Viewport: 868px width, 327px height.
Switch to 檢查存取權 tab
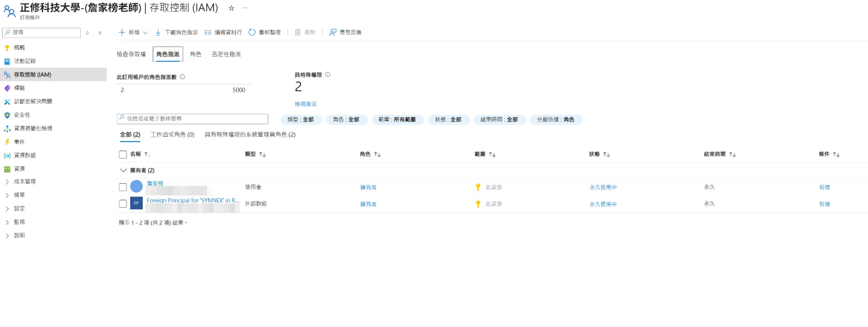click(131, 54)
